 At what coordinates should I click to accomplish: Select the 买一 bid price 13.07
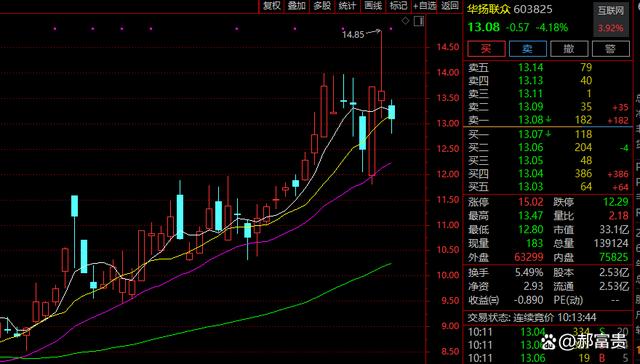tap(531, 134)
